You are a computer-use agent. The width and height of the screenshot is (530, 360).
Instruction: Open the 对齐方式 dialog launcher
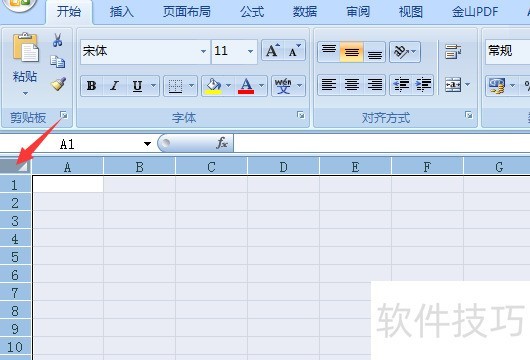(x=468, y=116)
